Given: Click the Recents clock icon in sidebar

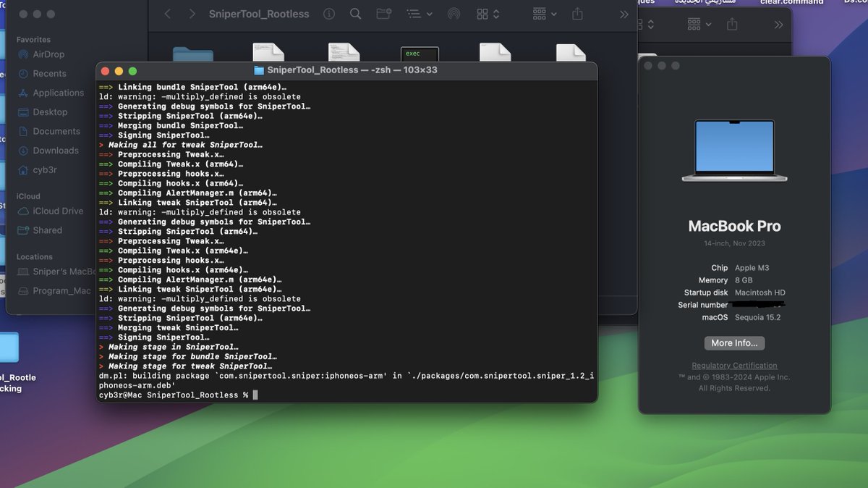Looking at the screenshot, I should coord(22,74).
